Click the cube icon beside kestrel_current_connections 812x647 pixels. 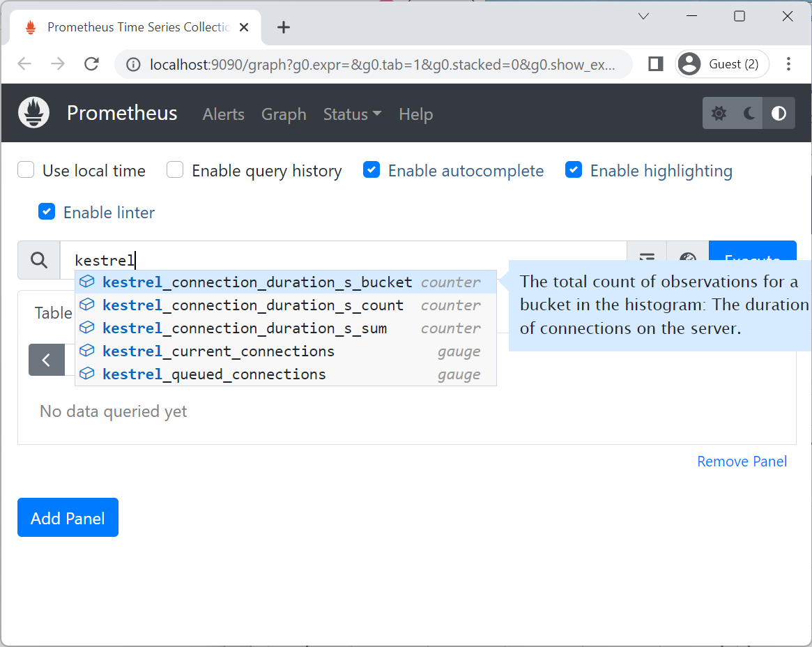click(x=87, y=351)
